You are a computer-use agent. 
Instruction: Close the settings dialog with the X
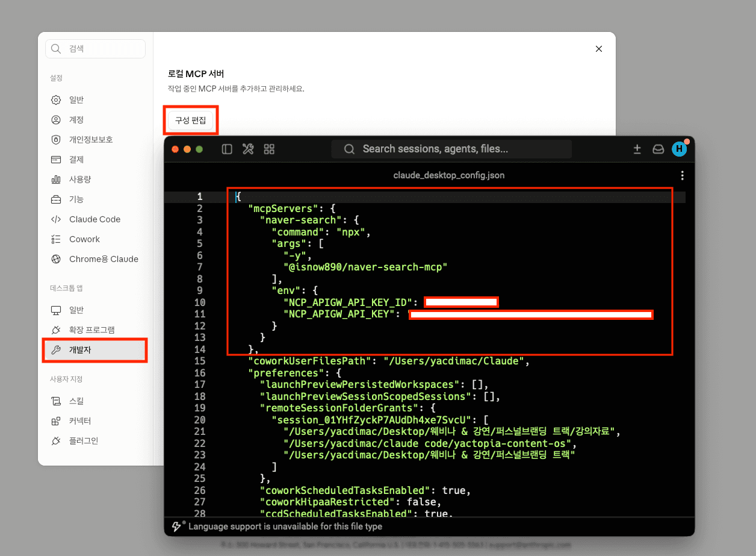tap(599, 49)
